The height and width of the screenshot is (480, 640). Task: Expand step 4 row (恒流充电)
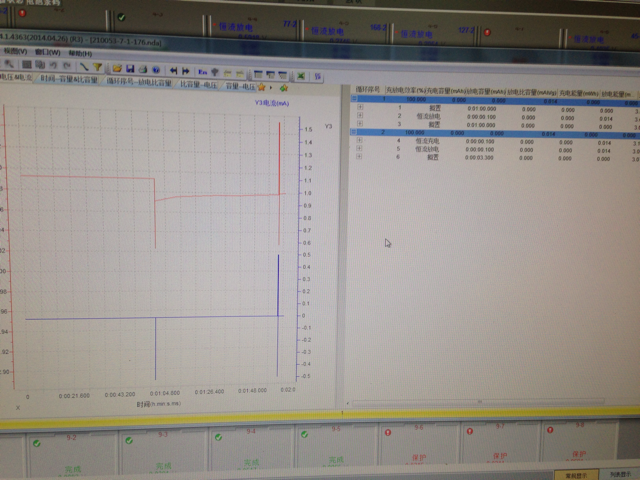click(360, 140)
